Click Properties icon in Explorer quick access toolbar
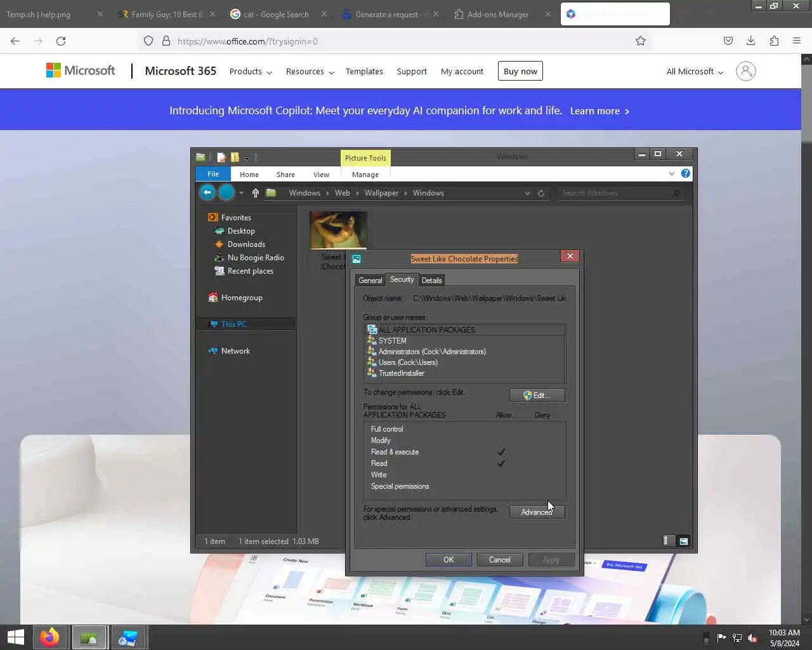 click(221, 157)
